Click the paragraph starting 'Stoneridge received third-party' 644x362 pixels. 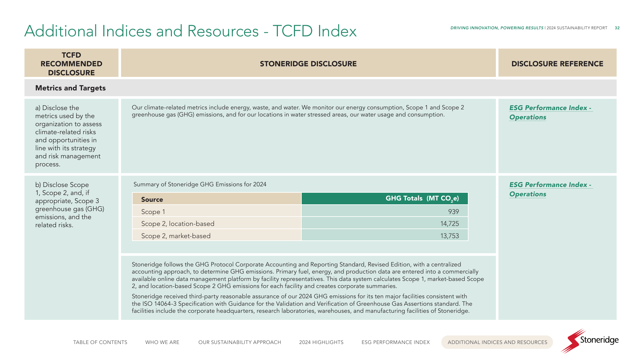pyautogui.click(x=302, y=303)
